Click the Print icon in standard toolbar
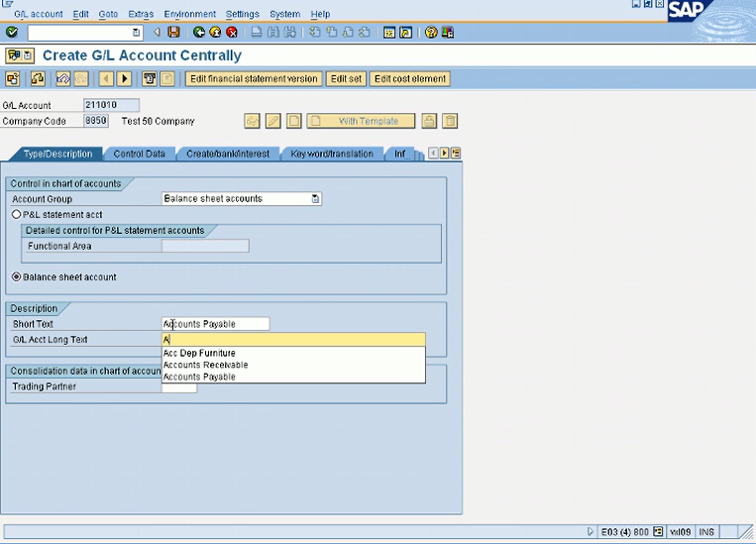Viewport: 756px width, 544px height. (x=257, y=33)
